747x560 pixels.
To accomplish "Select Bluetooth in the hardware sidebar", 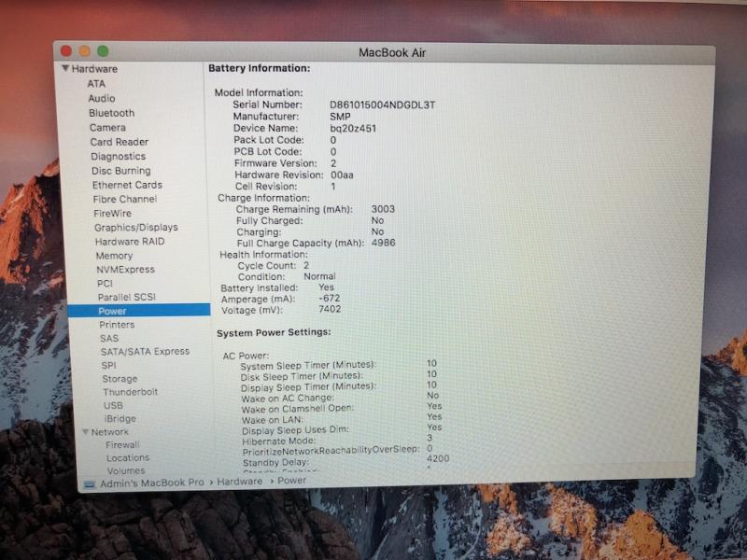I will pyautogui.click(x=111, y=113).
